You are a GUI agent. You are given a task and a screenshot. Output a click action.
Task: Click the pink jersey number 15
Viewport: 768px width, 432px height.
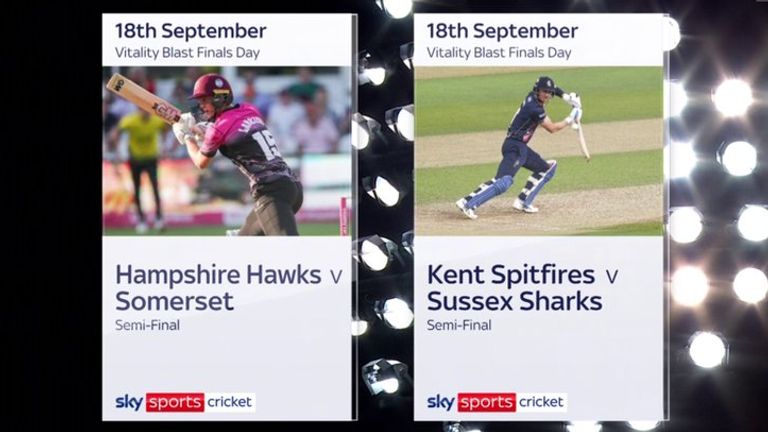(270, 144)
